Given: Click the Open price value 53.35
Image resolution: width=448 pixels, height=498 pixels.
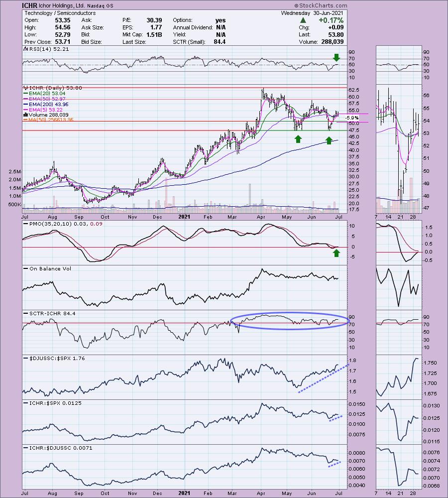Looking at the screenshot, I should tap(63, 20).
